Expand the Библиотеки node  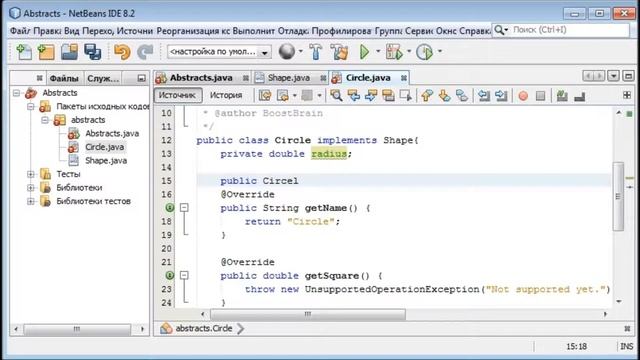[31, 188]
